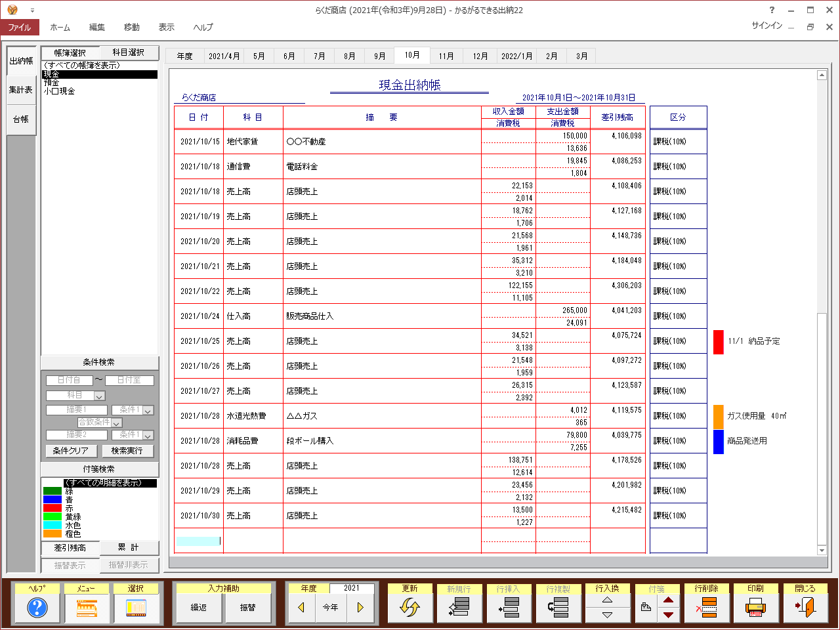Open the second 条件1 dropdown beside 摘要2
This screenshot has height=630, width=840.
pyautogui.click(x=148, y=435)
